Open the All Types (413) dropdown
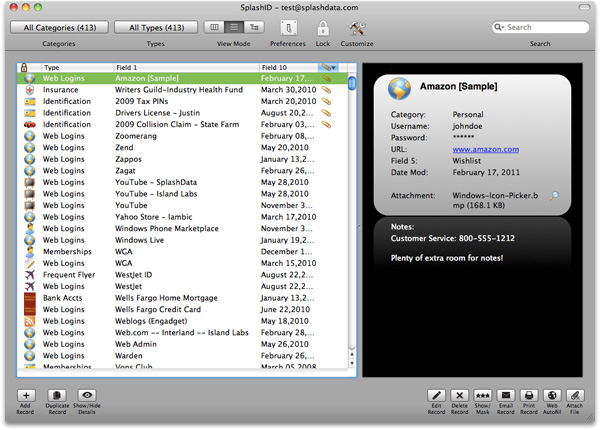Viewport: 600px width, 430px height. [156, 28]
